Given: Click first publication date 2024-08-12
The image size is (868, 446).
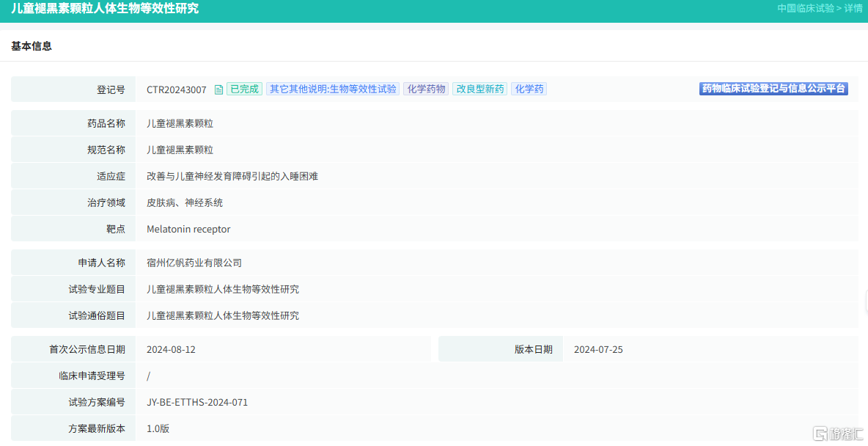Looking at the screenshot, I should (171, 350).
